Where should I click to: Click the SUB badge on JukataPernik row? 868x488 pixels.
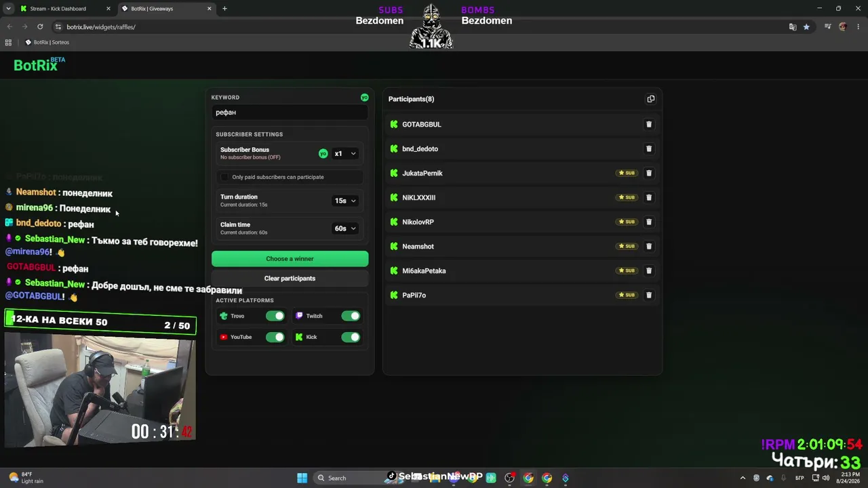click(627, 174)
